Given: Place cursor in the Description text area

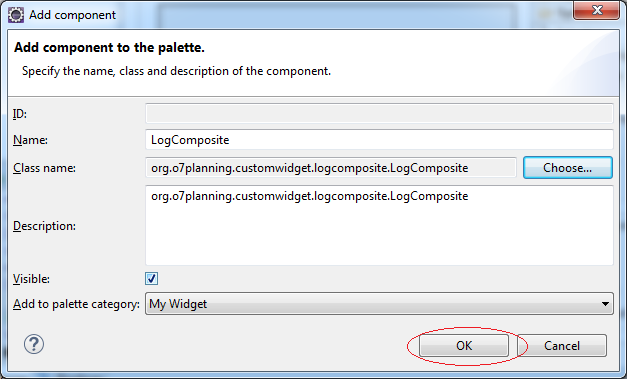Looking at the screenshot, I should 379,225.
